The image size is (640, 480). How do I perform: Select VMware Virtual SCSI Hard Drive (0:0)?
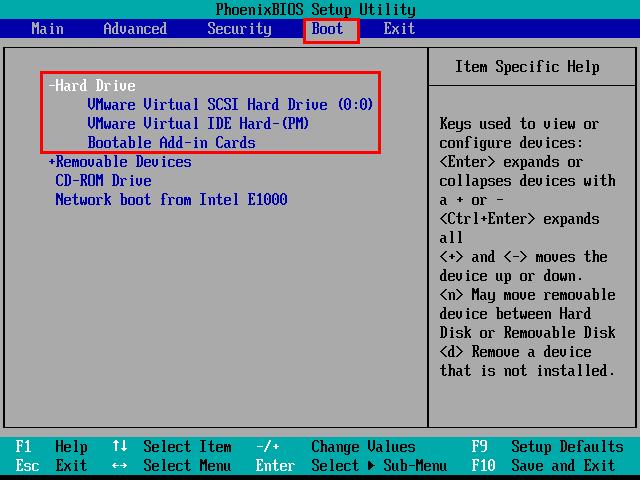(230, 105)
